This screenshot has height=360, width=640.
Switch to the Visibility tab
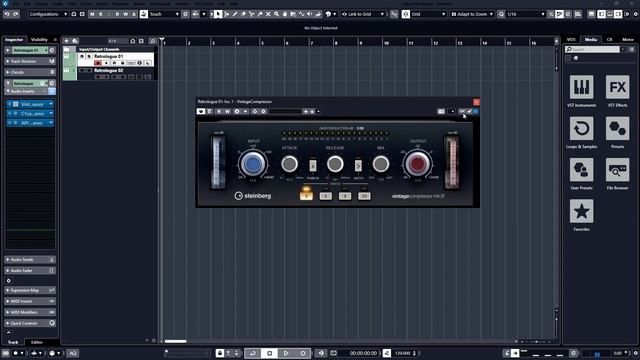tap(39, 40)
